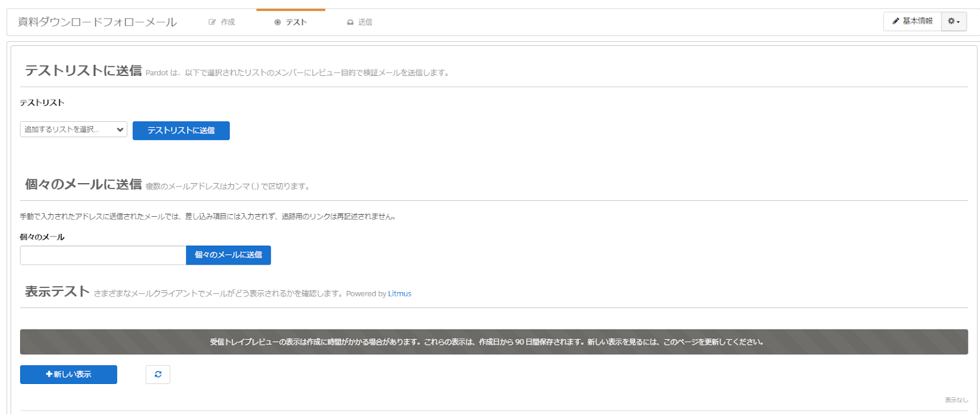Click the 表示テスト section heading
The image size is (980, 414).
click(x=57, y=292)
